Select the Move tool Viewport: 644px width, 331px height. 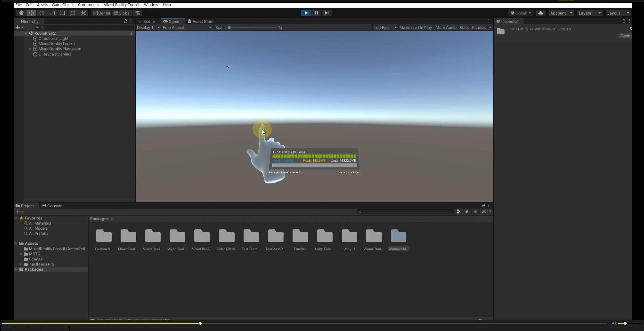[31, 13]
